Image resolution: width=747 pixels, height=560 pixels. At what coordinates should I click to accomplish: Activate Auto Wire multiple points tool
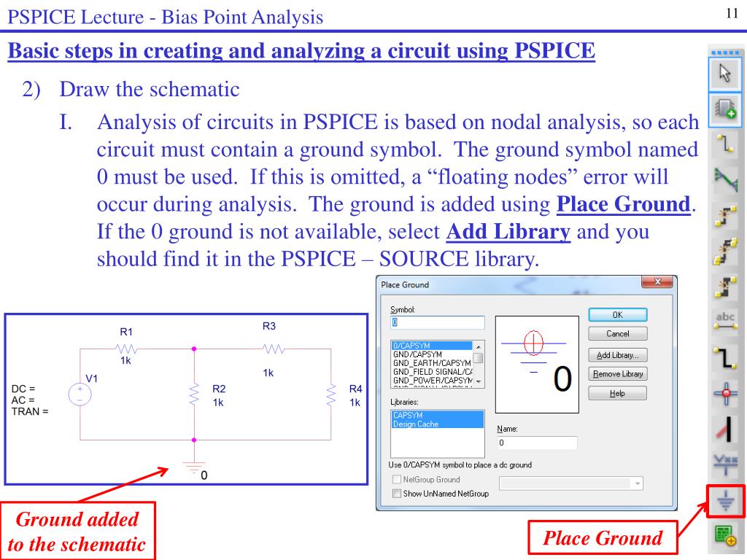pyautogui.click(x=725, y=251)
